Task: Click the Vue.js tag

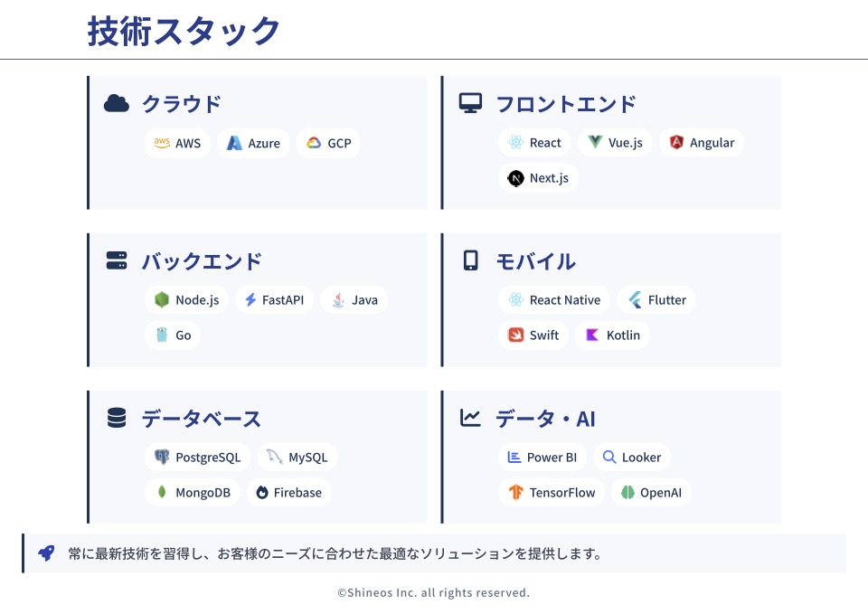Action: click(615, 143)
